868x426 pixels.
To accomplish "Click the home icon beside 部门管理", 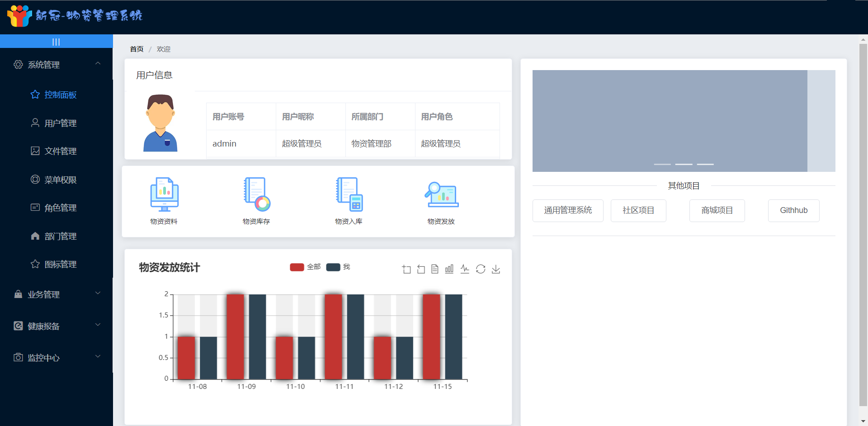I will (x=35, y=236).
